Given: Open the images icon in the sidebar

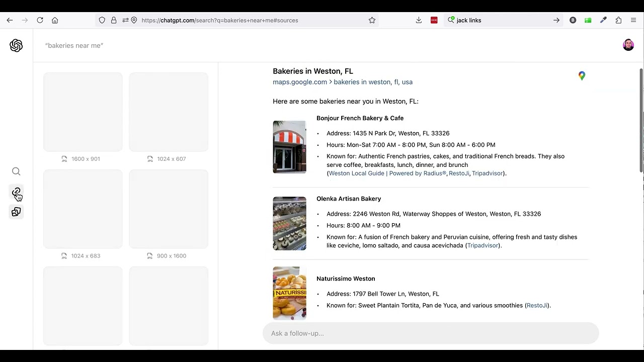Looking at the screenshot, I should point(16,212).
